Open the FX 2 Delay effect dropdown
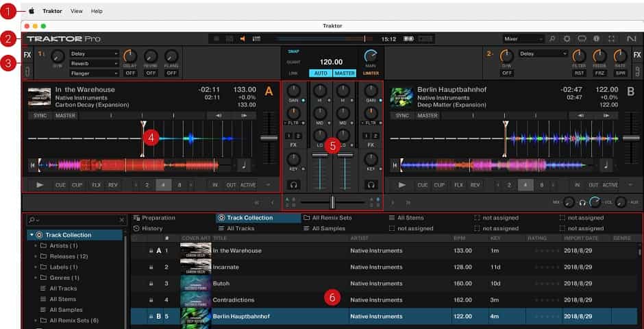Image resolution: width=644 pixels, height=329 pixels. [x=543, y=54]
